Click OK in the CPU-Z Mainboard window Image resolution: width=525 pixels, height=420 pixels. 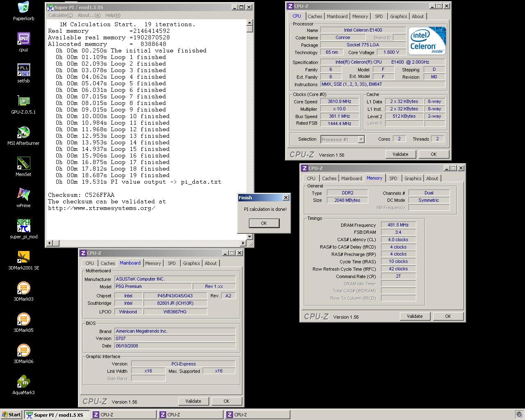pyautogui.click(x=226, y=401)
